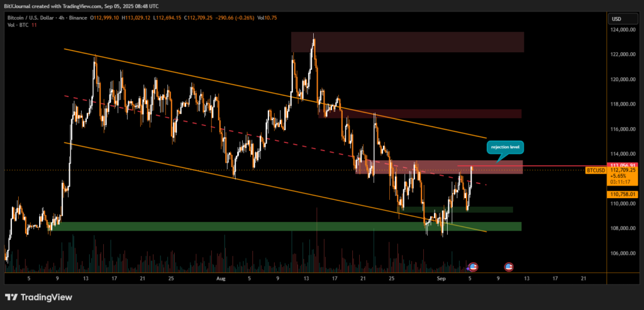Click the Aug label on the time axis
This screenshot has width=644, height=310.
point(221,277)
